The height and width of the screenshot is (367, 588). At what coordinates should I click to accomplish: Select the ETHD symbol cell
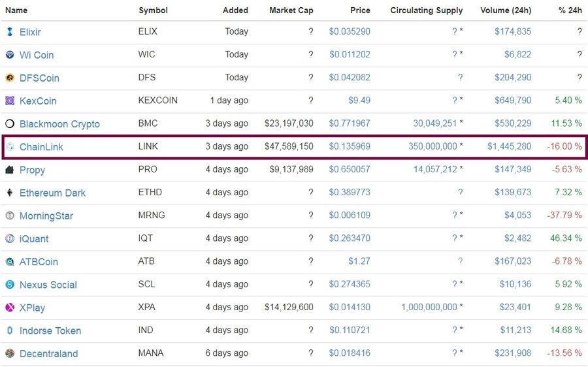tap(150, 192)
